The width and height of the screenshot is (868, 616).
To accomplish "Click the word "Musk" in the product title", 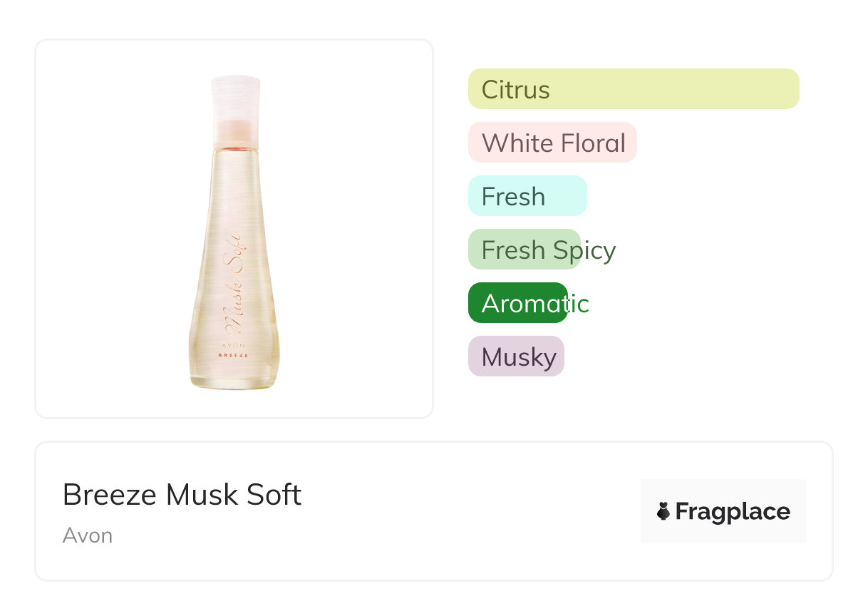I will click(x=200, y=495).
